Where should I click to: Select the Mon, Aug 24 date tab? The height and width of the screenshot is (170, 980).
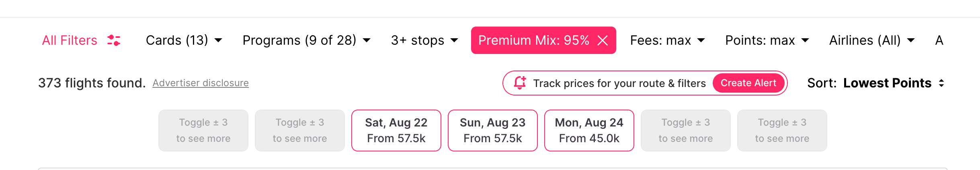(x=589, y=131)
